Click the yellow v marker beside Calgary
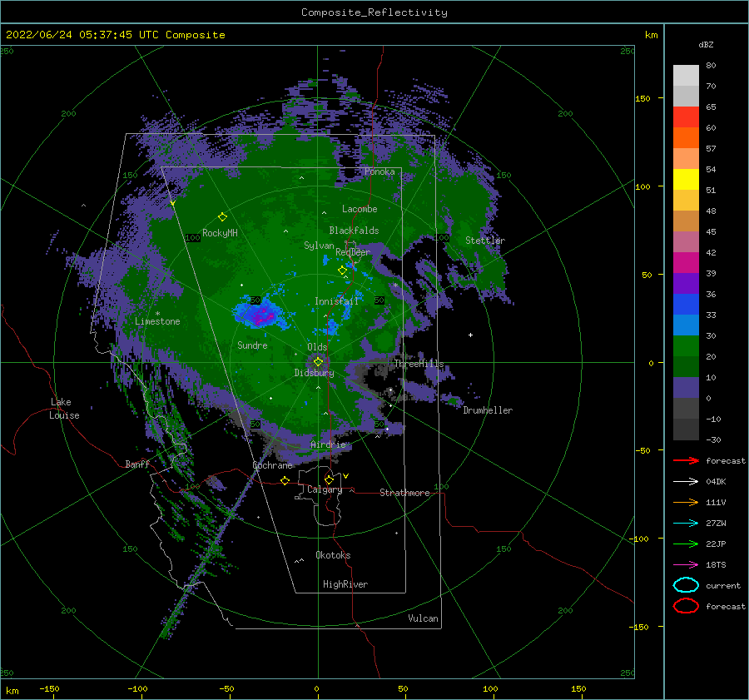 pyautogui.click(x=346, y=476)
